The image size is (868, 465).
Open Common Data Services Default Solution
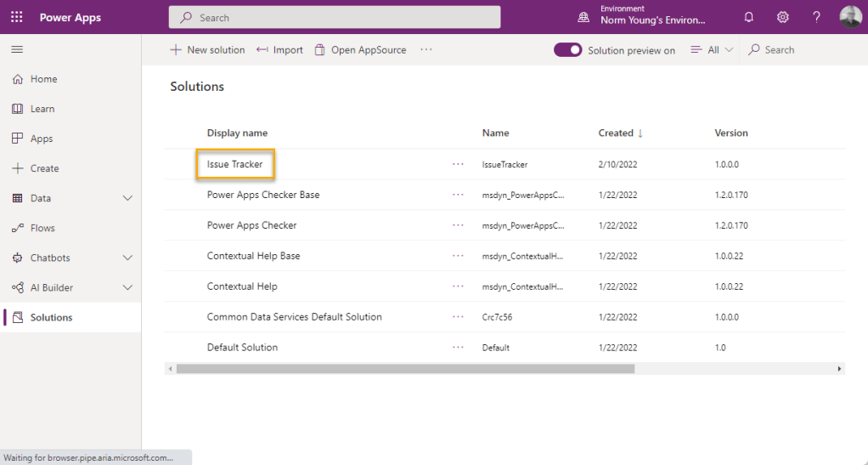295,317
